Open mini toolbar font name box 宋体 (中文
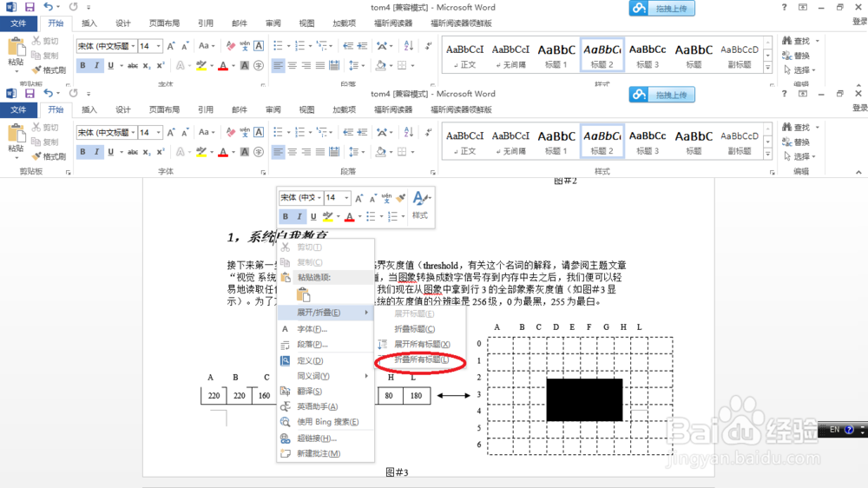This screenshot has height=488, width=868. pos(301,198)
